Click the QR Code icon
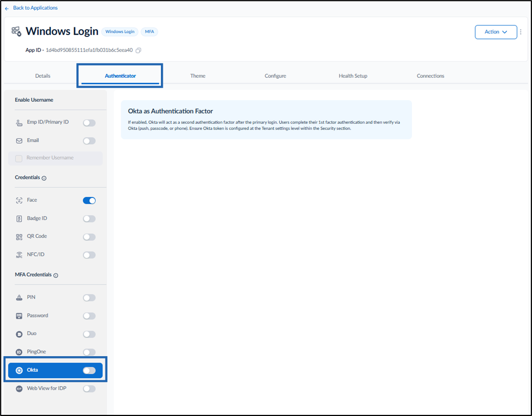The height and width of the screenshot is (416, 532). pos(19,237)
